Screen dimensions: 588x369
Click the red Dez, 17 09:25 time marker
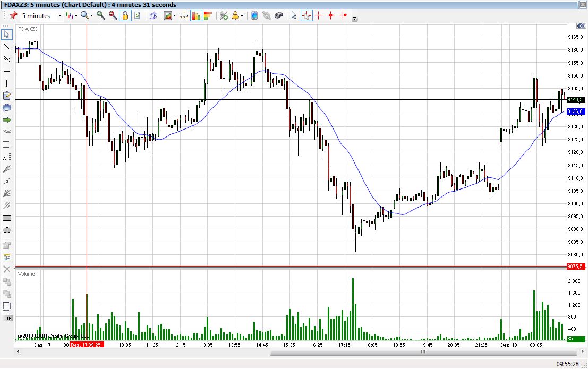tap(87, 345)
